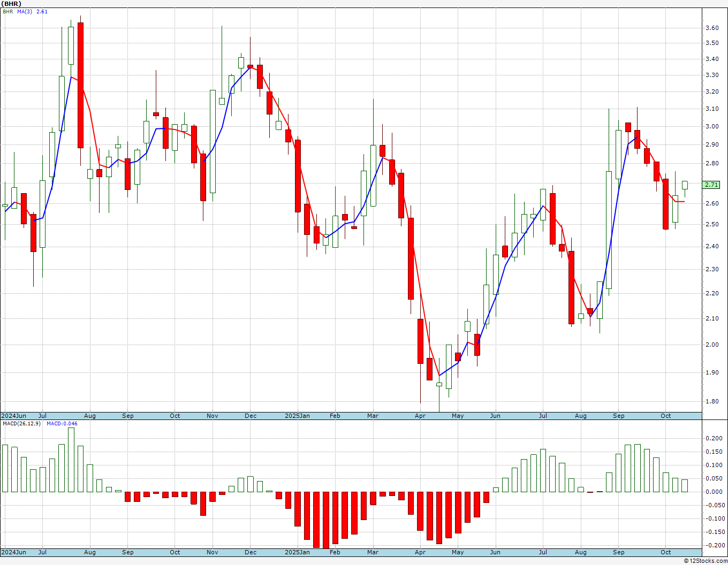
Task: Click the green 2.71 current price tag
Action: coord(711,185)
